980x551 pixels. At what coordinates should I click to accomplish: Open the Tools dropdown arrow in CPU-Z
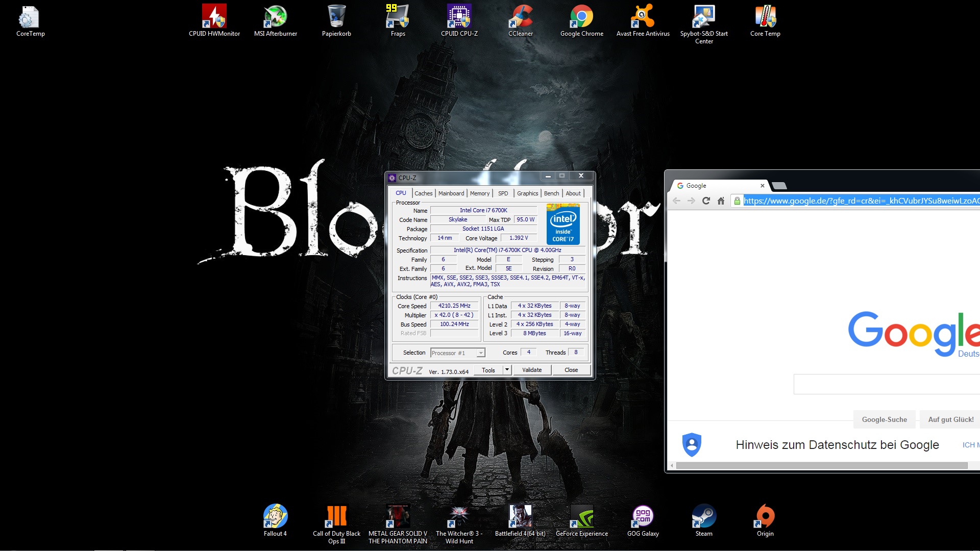coord(507,370)
